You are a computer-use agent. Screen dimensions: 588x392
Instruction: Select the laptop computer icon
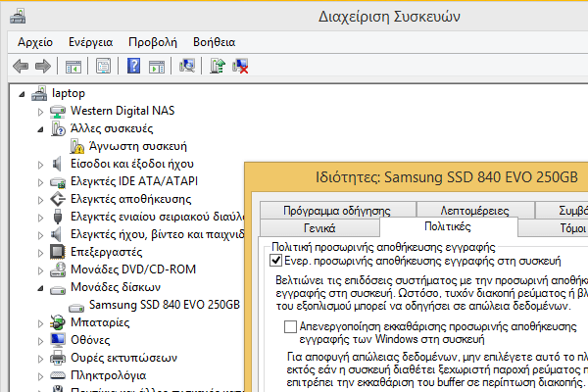tap(39, 93)
